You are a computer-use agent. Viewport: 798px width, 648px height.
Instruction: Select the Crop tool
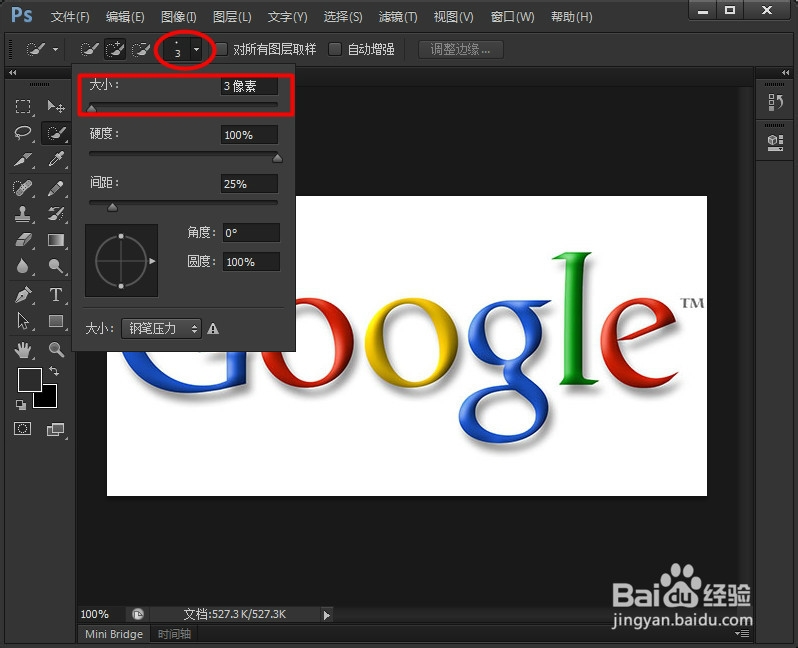pyautogui.click(x=23, y=160)
